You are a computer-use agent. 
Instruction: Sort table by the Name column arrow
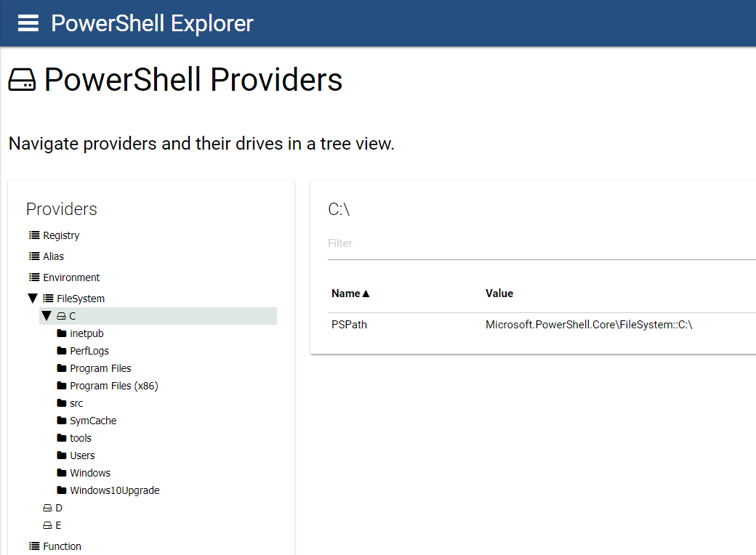point(366,293)
